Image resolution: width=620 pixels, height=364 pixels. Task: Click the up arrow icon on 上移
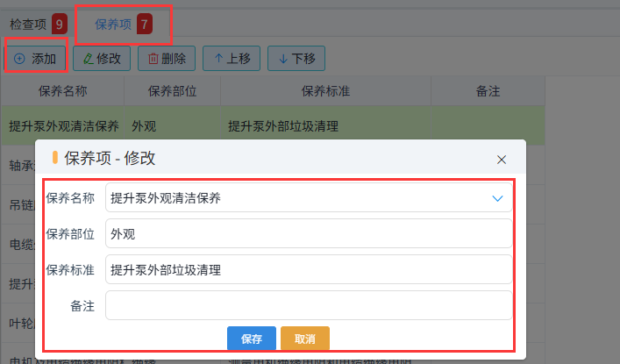coord(218,59)
